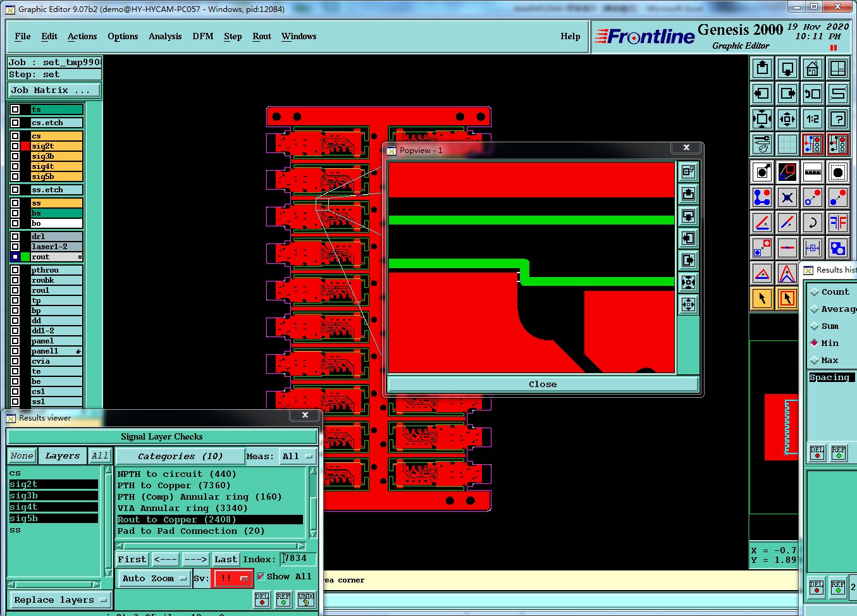Screen dimensions: 857x616
Task: Open the Analysis menu
Action: pos(165,36)
